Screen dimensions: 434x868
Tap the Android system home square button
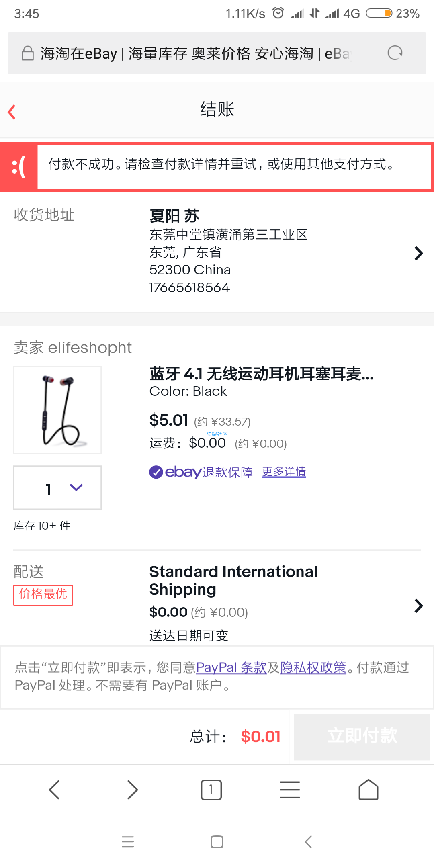pyautogui.click(x=217, y=841)
